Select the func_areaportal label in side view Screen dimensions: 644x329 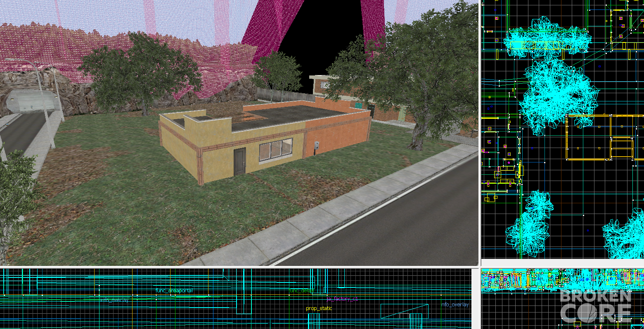174,291
